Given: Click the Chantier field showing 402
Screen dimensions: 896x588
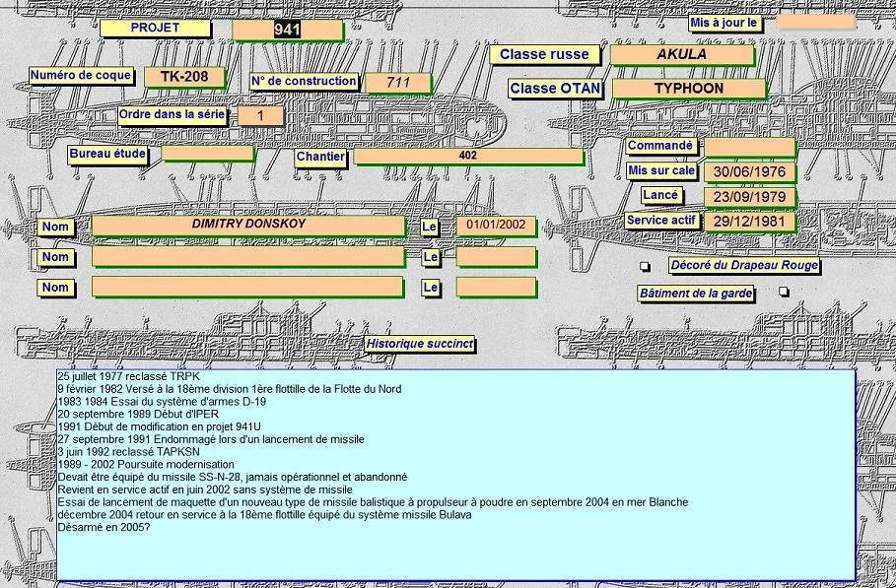Looking at the screenshot, I should 468,156.
